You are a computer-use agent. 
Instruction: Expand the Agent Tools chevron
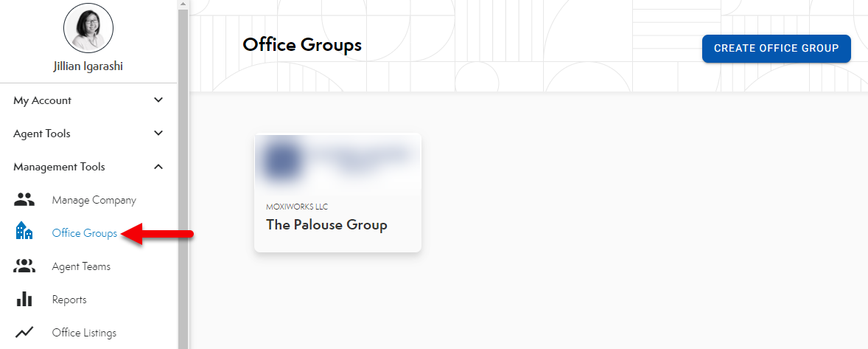pyautogui.click(x=158, y=134)
